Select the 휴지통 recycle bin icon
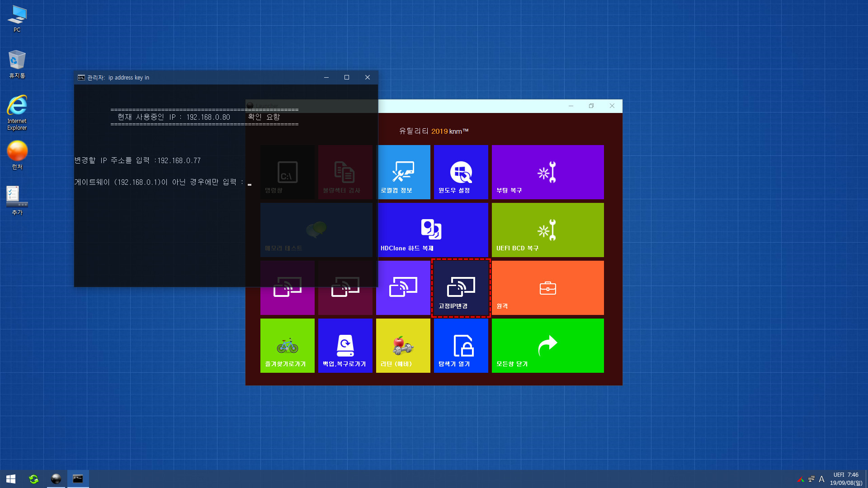The height and width of the screenshot is (488, 868). [x=17, y=64]
